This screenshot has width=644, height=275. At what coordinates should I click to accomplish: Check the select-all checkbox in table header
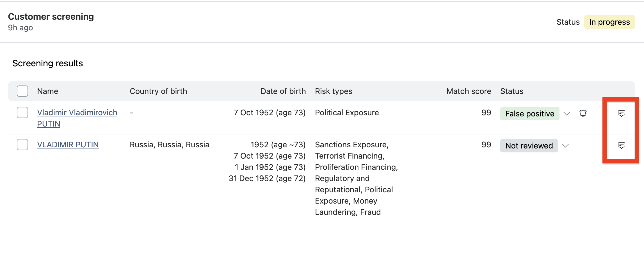coord(22,91)
